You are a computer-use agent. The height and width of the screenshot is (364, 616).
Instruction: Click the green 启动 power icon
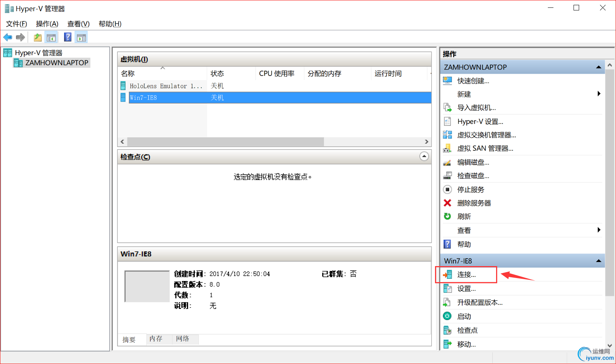[447, 316]
